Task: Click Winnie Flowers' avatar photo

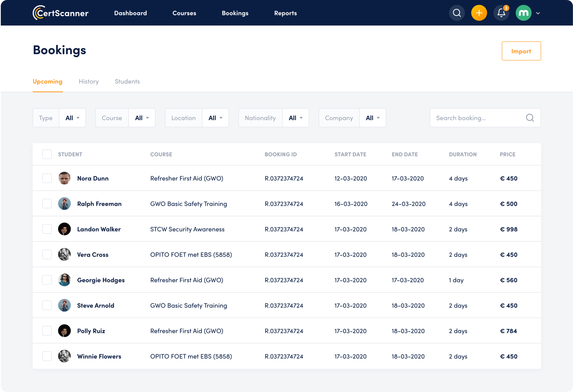Action: 64,356
